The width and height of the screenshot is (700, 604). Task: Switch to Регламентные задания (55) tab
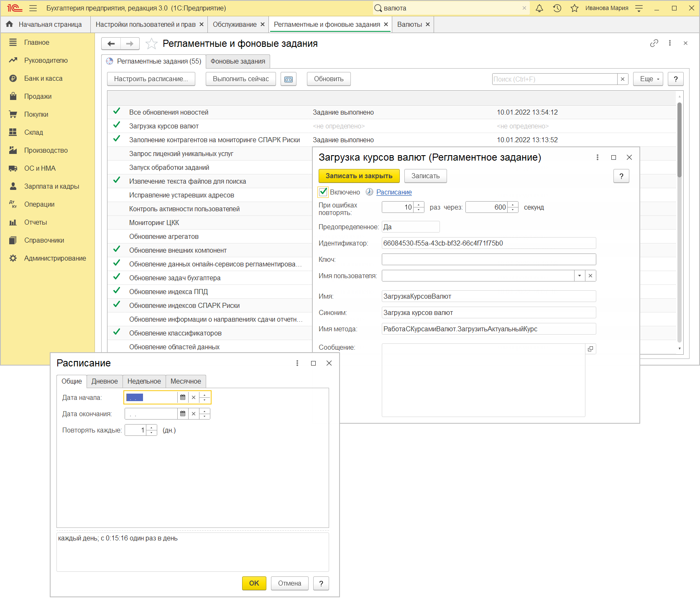(153, 61)
